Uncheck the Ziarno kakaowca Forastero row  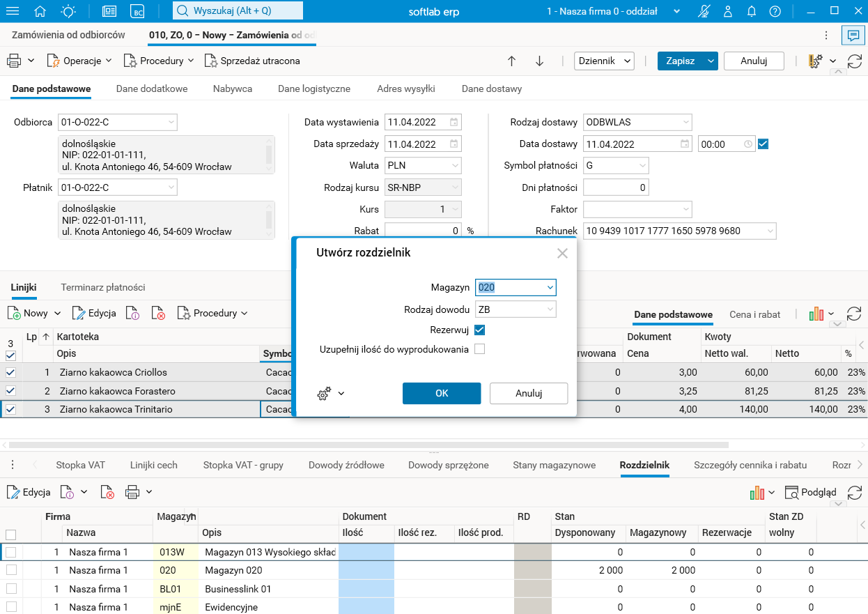pos(10,391)
